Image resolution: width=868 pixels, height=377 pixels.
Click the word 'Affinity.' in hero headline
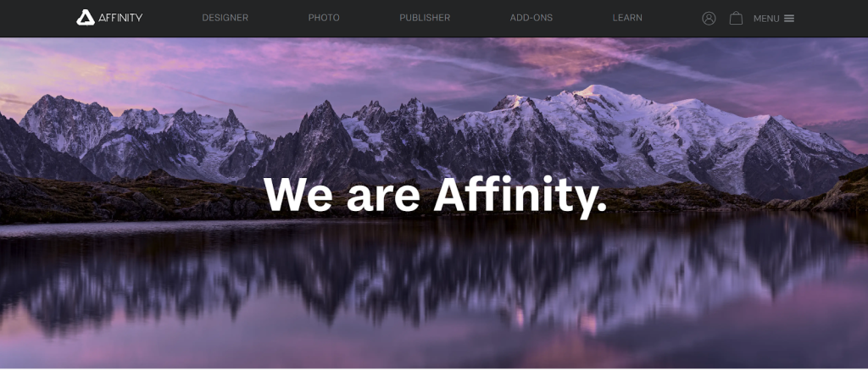pyautogui.click(x=520, y=194)
